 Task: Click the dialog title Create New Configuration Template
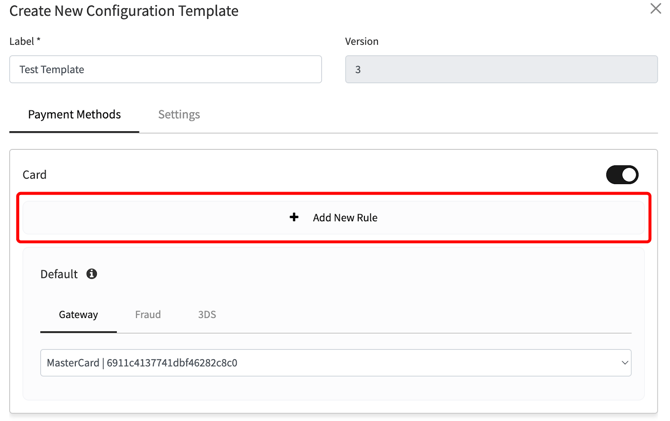(x=124, y=11)
